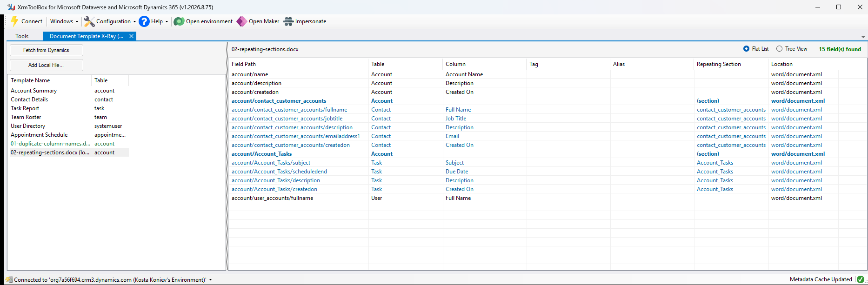Switch to the Tools tab
This screenshot has width=868, height=285.
(x=22, y=36)
